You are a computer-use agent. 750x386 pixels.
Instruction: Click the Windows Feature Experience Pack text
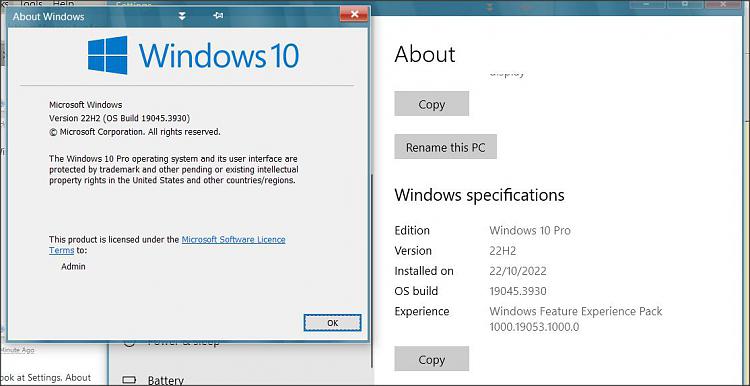point(576,311)
